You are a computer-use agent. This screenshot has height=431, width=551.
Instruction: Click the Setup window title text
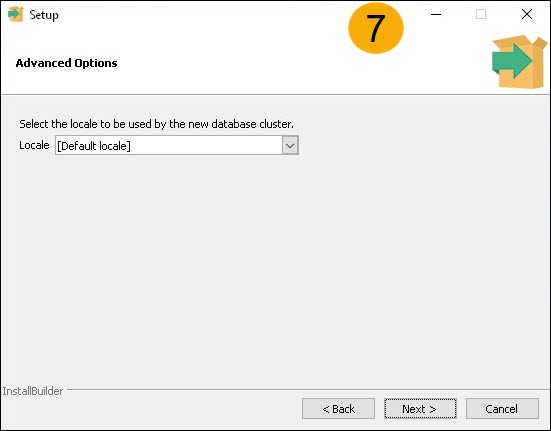click(44, 15)
